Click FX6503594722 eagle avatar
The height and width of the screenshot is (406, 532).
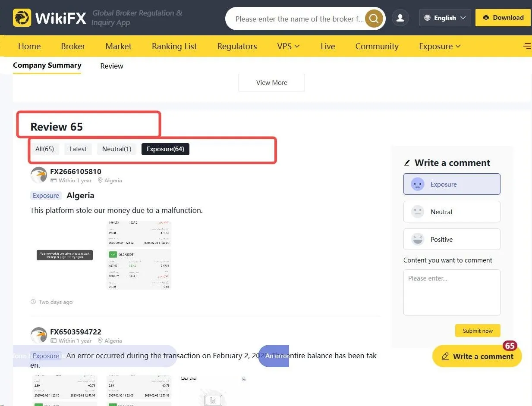click(x=39, y=335)
